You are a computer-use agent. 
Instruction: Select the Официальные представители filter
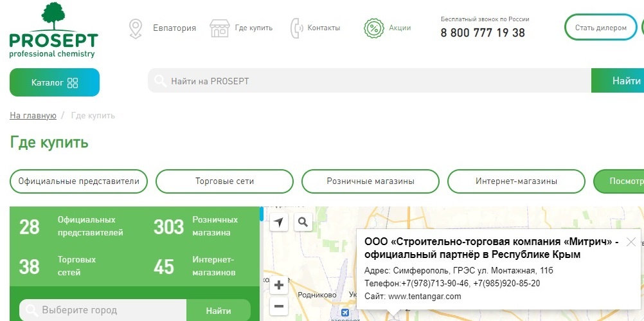[x=78, y=181]
